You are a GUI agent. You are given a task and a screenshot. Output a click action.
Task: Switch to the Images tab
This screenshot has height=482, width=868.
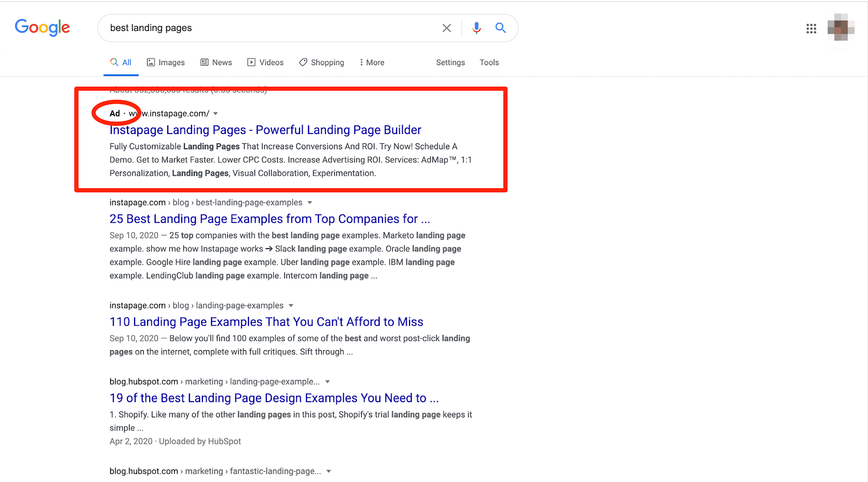(x=166, y=62)
